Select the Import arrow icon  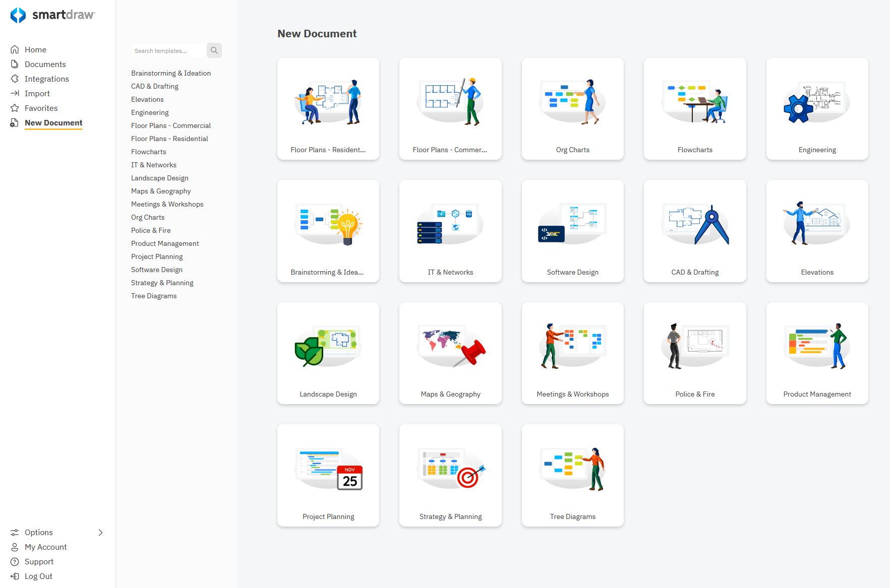pos(15,93)
